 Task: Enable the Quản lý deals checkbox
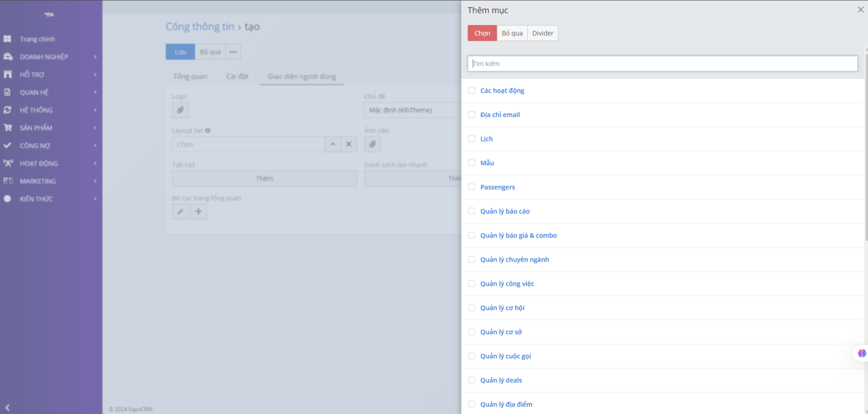(x=472, y=380)
